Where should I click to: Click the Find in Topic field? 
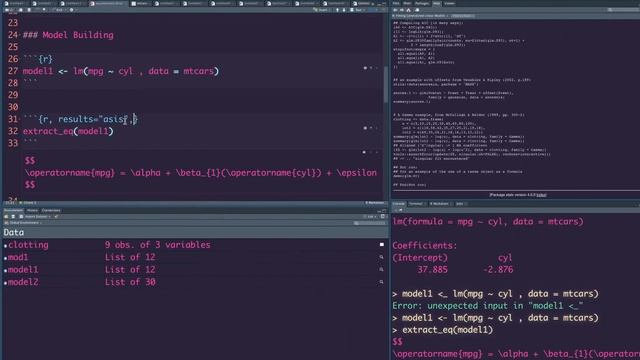[x=463, y=16]
